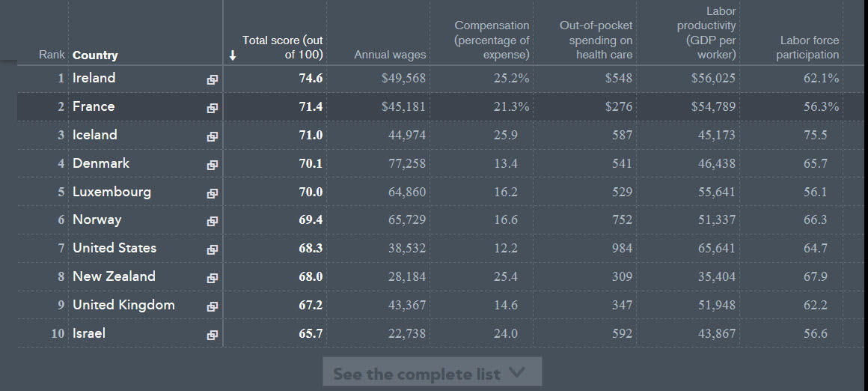Click the expand icon beside Denmark
The width and height of the screenshot is (868, 391).
pos(213,165)
